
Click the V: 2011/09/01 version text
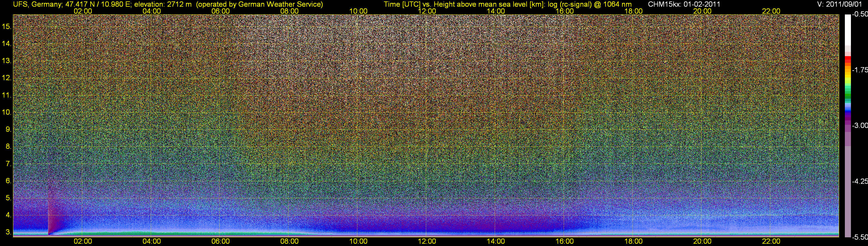(841, 4)
